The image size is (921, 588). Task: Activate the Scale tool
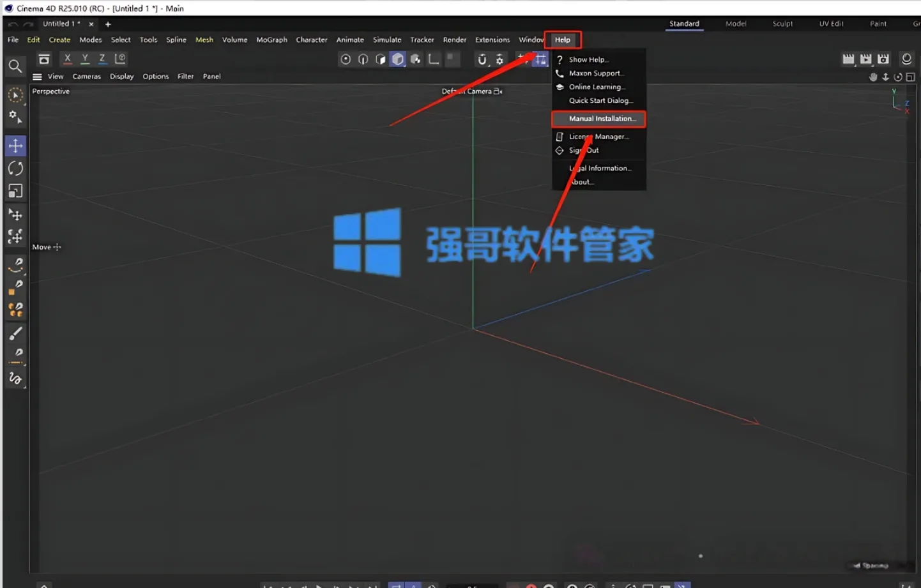pos(15,191)
